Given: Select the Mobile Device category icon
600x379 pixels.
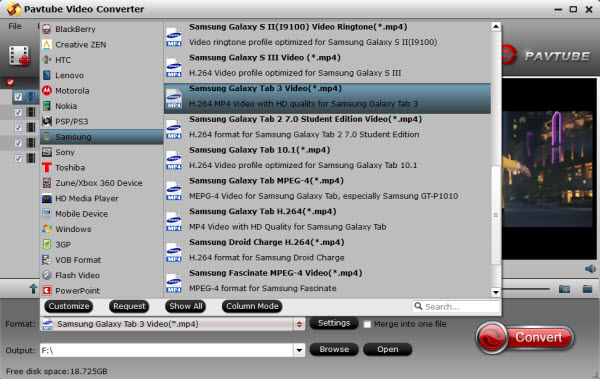Looking at the screenshot, I should tap(47, 214).
